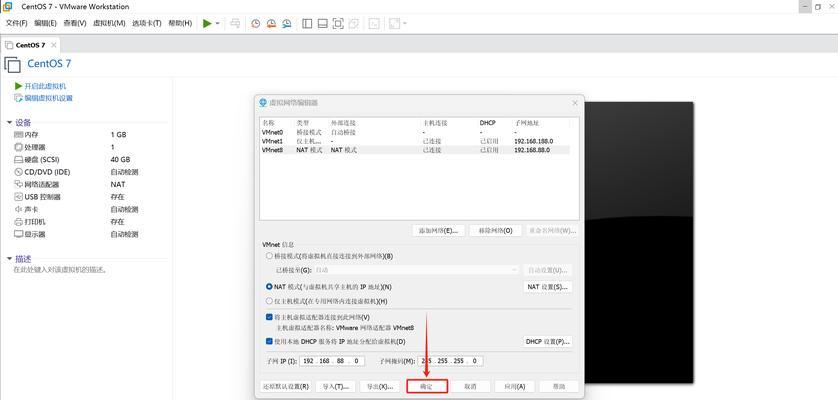Toggle 使用本地 DHCP 服务 checkbox
This screenshot has width=838, height=400.
[269, 341]
